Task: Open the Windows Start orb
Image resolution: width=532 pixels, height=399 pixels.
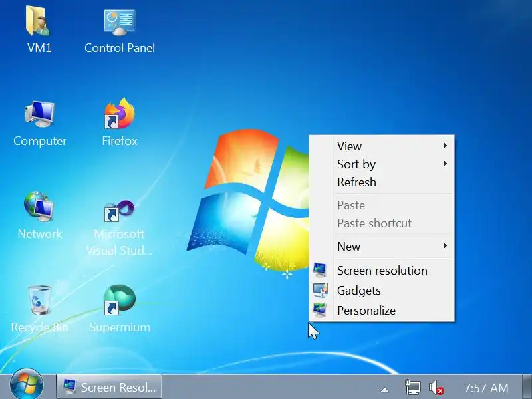Action: coord(27,385)
